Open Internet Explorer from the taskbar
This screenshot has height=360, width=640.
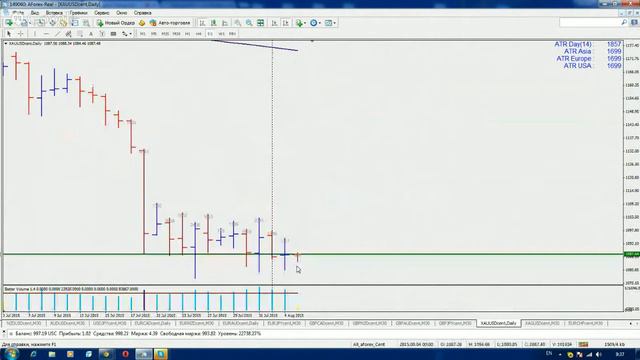tap(33, 354)
